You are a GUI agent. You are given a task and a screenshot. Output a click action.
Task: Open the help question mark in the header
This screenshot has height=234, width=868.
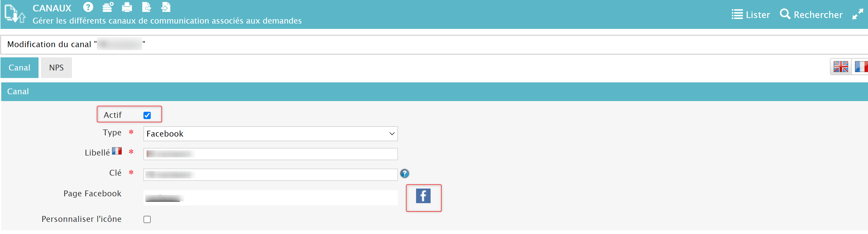[88, 7]
